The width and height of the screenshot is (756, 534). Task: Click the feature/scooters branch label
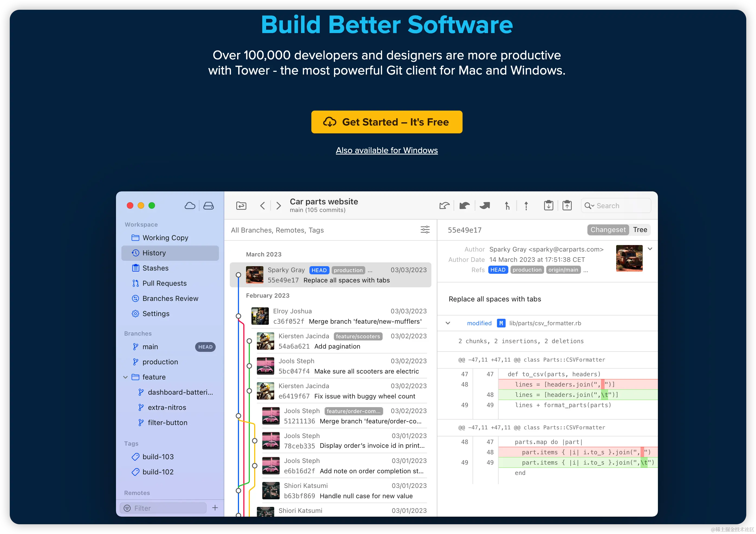click(358, 336)
